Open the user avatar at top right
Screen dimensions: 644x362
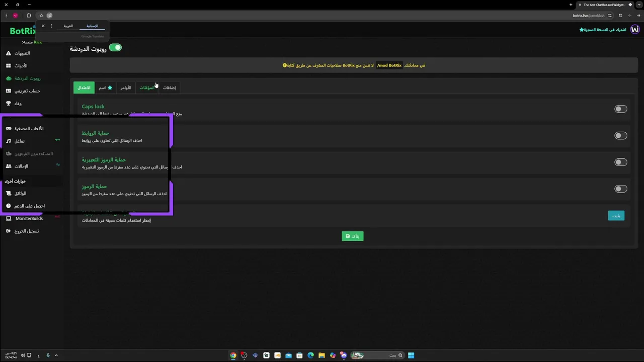pos(635,30)
